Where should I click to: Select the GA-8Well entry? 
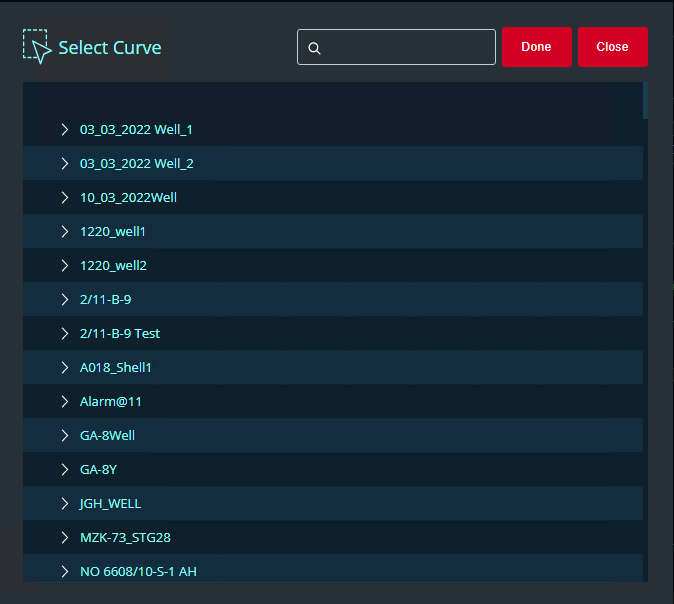click(107, 436)
